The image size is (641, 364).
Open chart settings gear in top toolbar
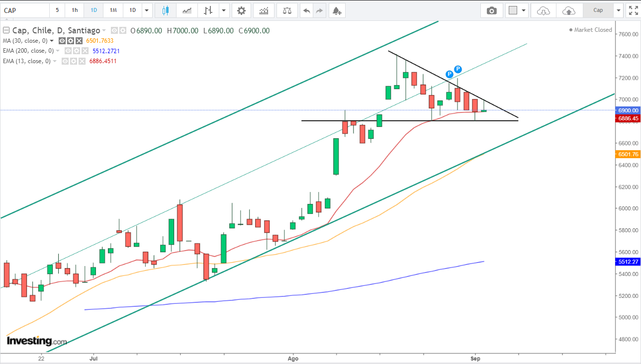click(241, 10)
